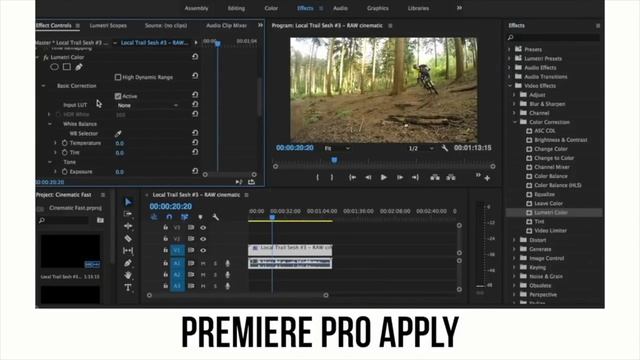Lock the V1 video track

(x=165, y=250)
